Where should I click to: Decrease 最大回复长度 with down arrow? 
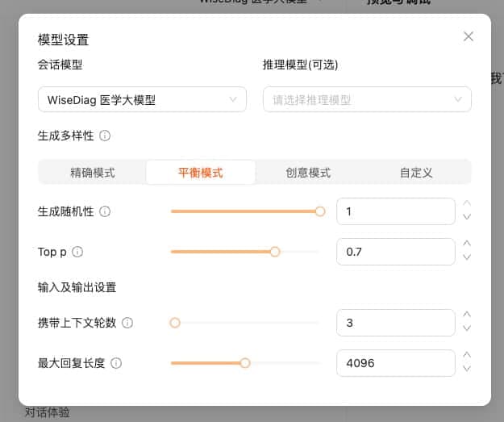click(467, 369)
